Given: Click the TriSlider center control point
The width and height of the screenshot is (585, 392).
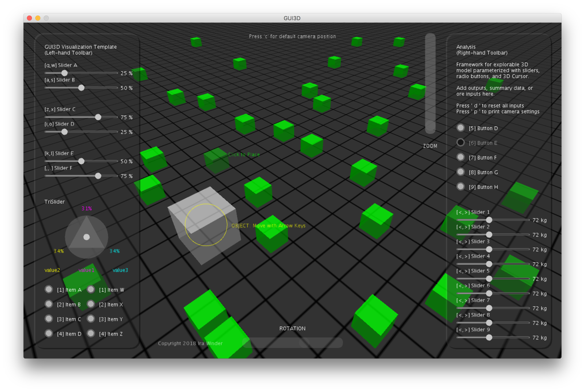Looking at the screenshot, I should click(87, 237).
